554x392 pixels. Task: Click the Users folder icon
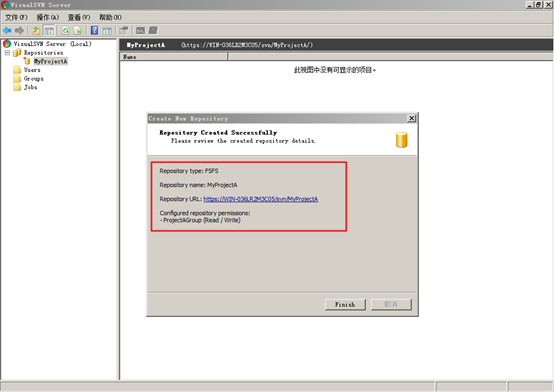(x=17, y=70)
